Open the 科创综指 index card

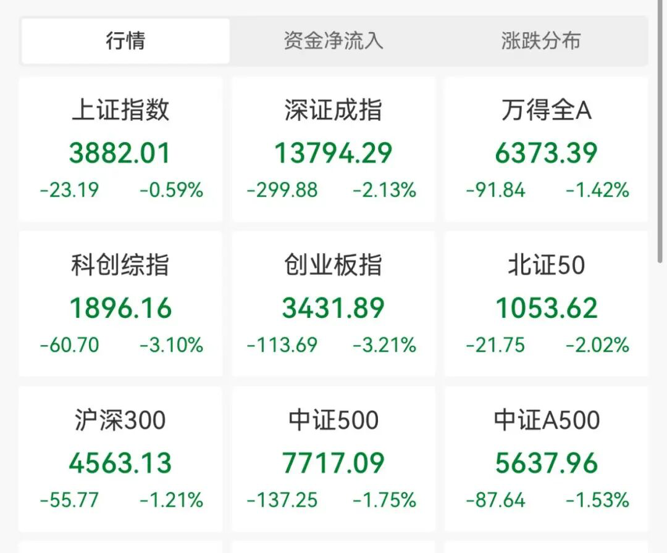pos(121,304)
